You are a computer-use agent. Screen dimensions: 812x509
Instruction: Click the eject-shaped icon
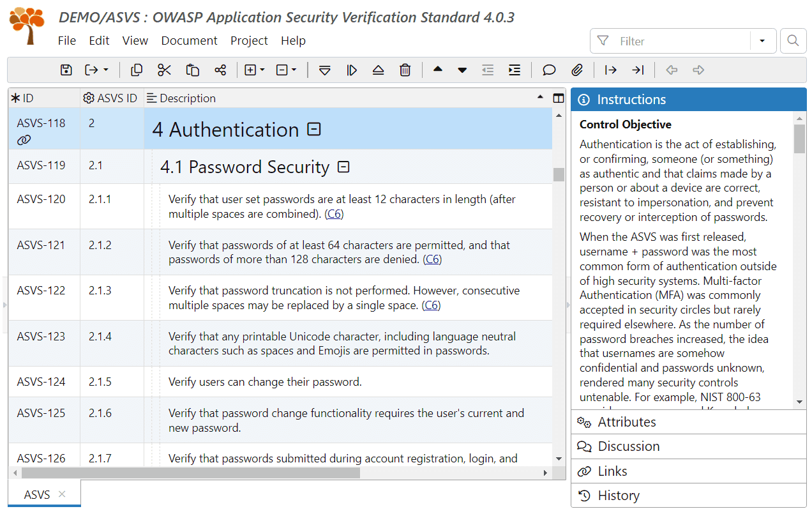click(x=378, y=70)
